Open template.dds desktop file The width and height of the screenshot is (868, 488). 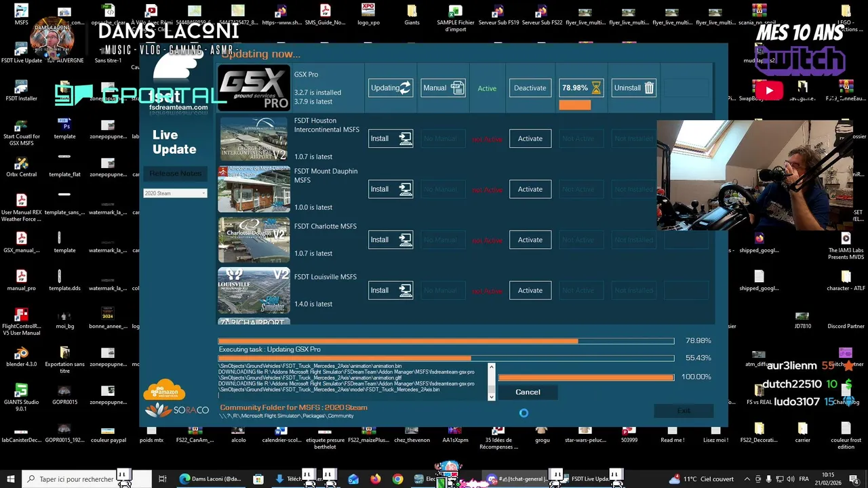[64, 281]
